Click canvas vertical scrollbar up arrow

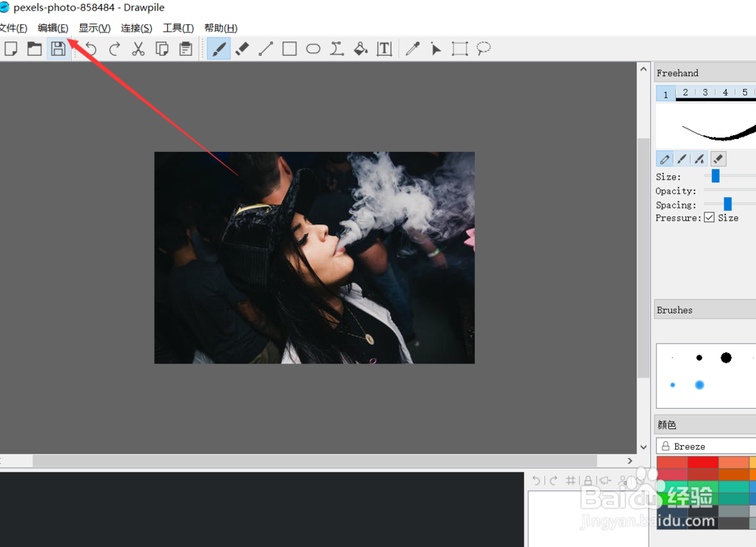tap(643, 69)
